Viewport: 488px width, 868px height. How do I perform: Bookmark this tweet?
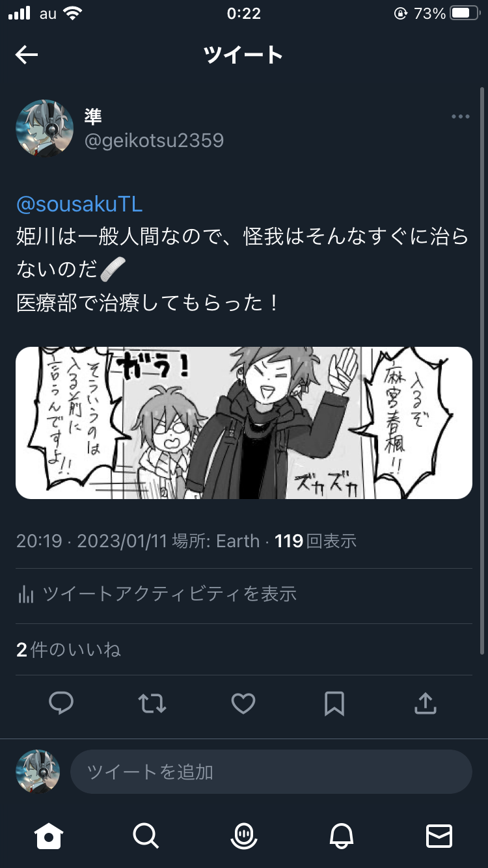tap(334, 703)
